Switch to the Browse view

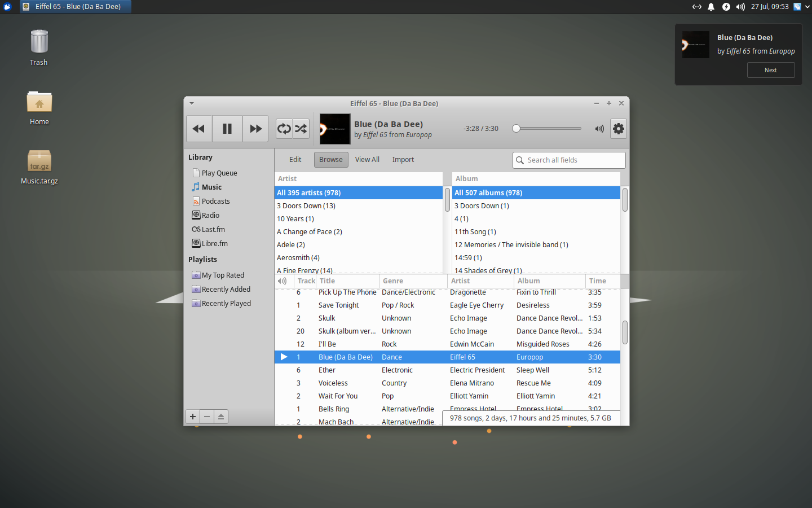coord(331,159)
